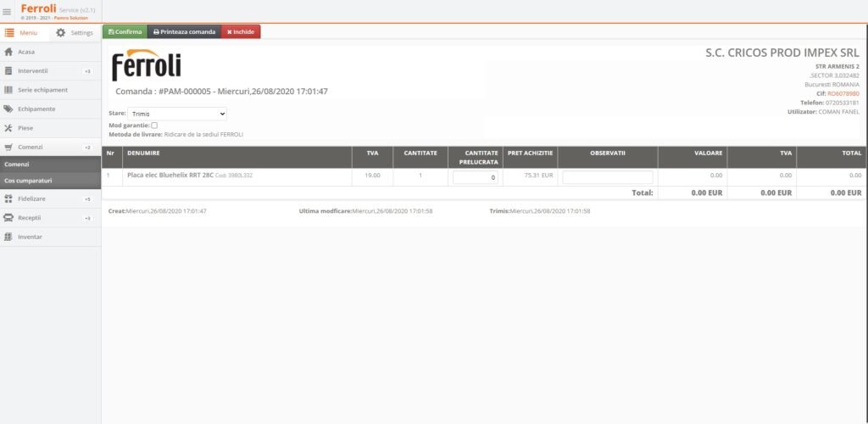
Task: Toggle the hamburger sidebar menu icon
Action: coord(8,11)
